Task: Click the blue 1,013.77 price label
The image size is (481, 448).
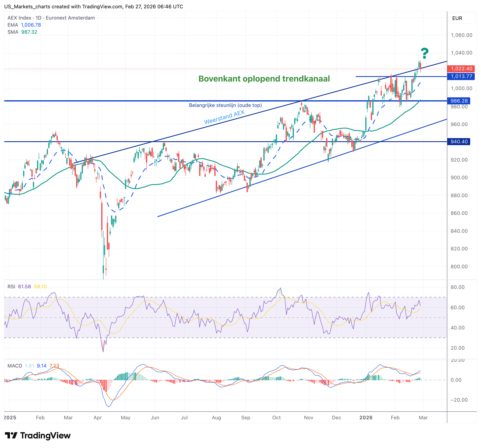Action: [x=461, y=77]
